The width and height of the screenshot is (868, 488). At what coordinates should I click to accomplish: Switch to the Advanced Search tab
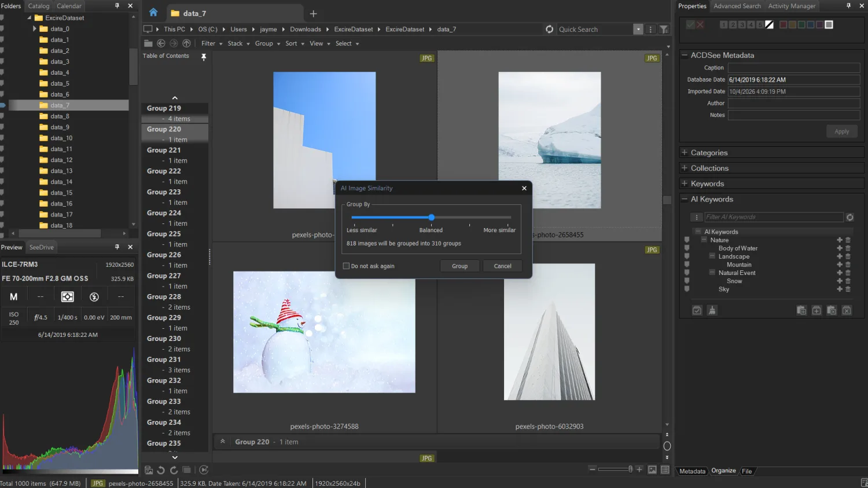point(737,6)
